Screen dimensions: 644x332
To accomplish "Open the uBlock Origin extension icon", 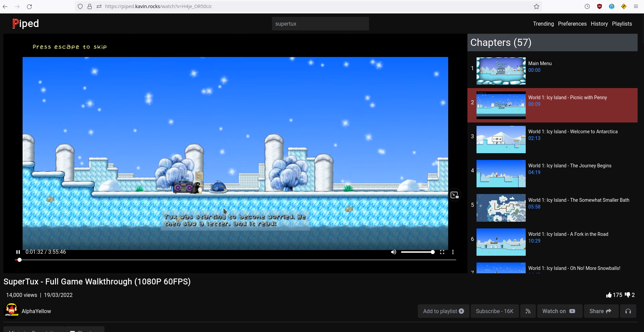I will (x=599, y=6).
